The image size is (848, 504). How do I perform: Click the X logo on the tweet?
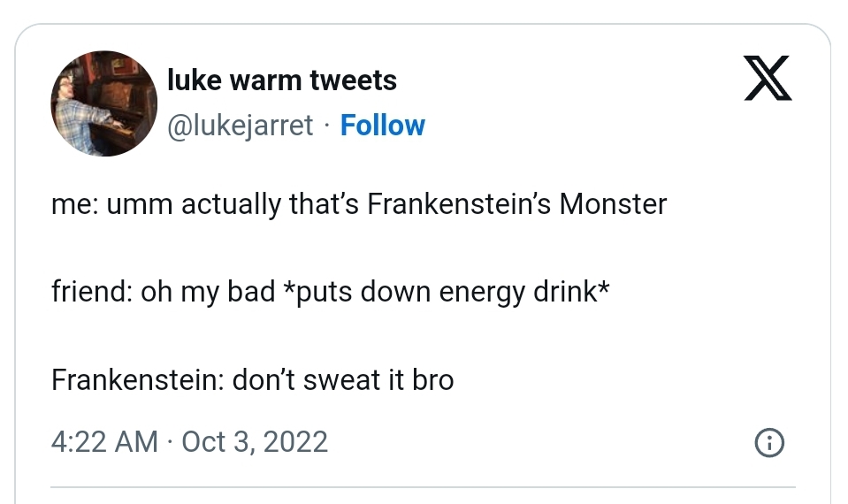[x=767, y=80]
